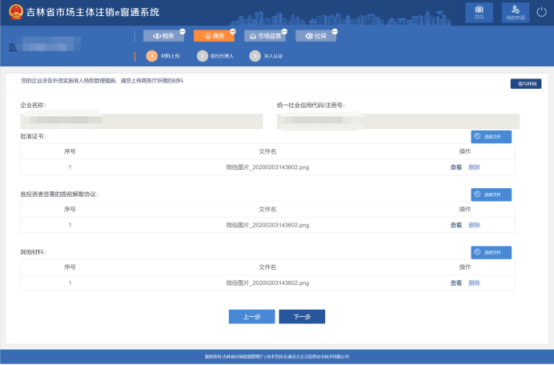Switch to the 商务 tab

pyautogui.click(x=214, y=36)
